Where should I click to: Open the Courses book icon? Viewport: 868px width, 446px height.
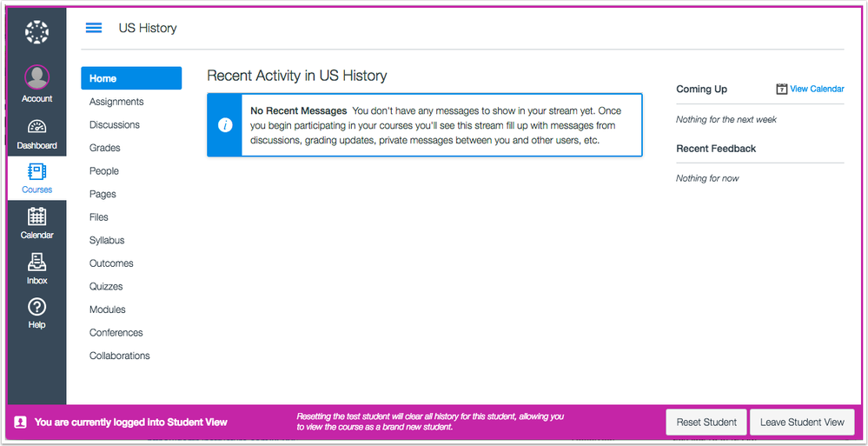[36, 171]
